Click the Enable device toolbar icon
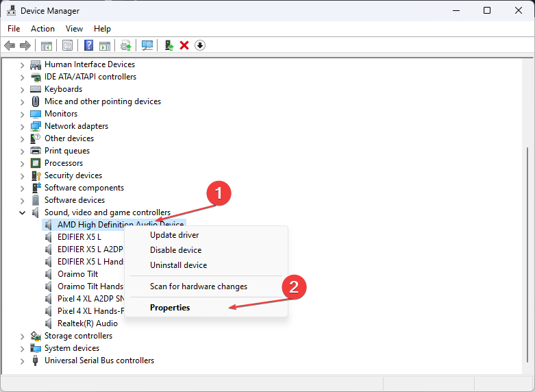Image resolution: width=535 pixels, height=392 pixels. tap(169, 45)
